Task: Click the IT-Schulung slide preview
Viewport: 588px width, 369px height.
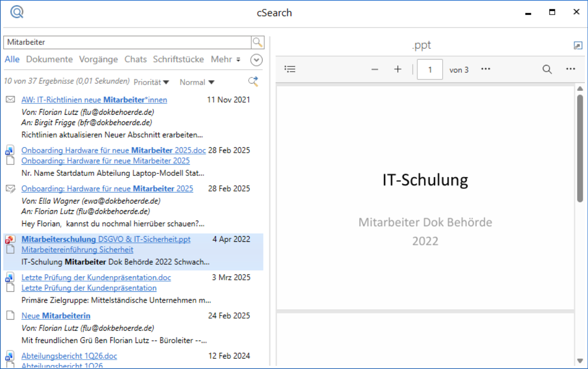Action: pyautogui.click(x=425, y=198)
